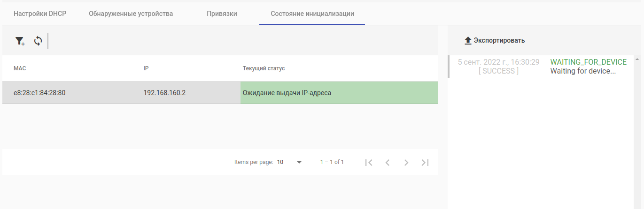This screenshot has width=644, height=209.
Task: Go to the first page of results
Action: pyautogui.click(x=369, y=163)
